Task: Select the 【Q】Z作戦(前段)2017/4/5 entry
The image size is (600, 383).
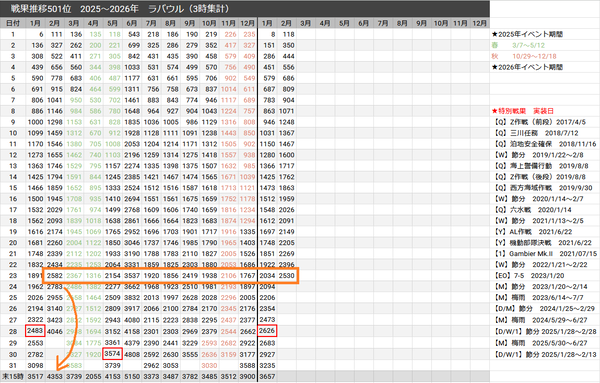Action: point(540,122)
